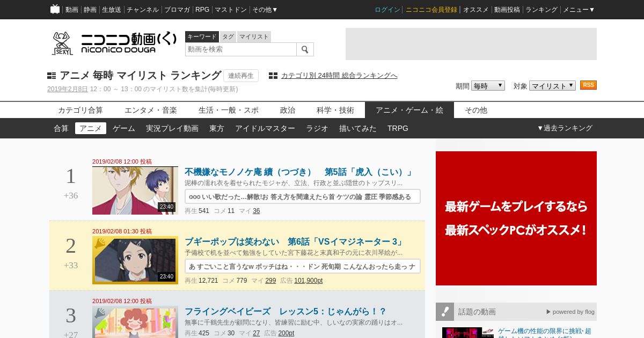Click 広告 200pt link on rank 3
The image size is (644, 338).
point(286,333)
